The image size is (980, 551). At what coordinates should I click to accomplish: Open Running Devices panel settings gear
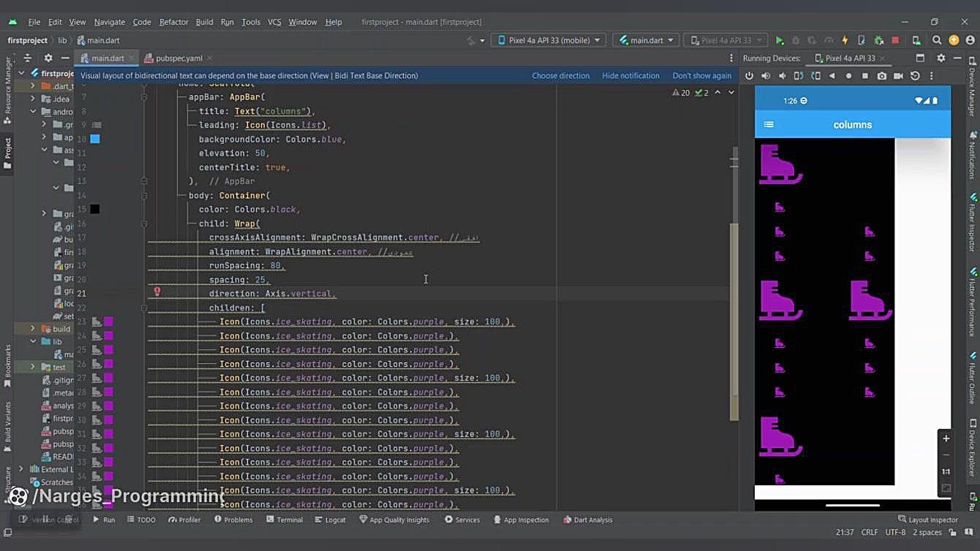click(941, 58)
